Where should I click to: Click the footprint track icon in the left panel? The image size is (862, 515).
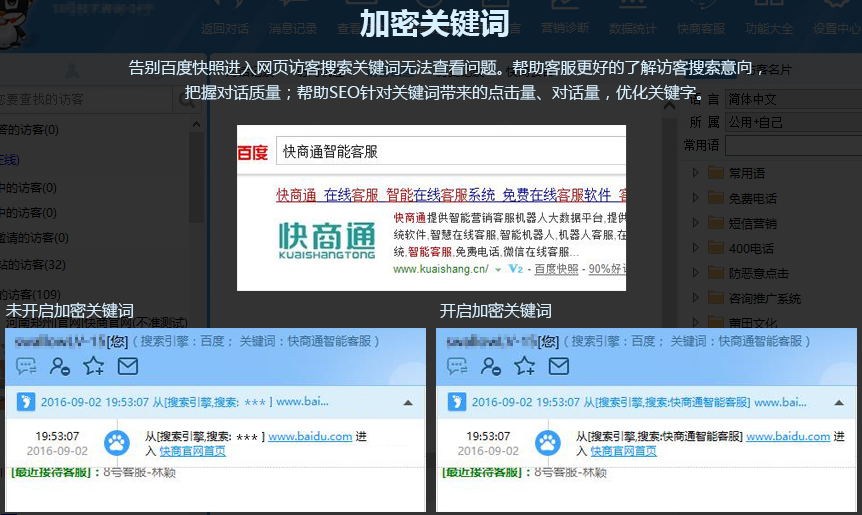point(26,402)
